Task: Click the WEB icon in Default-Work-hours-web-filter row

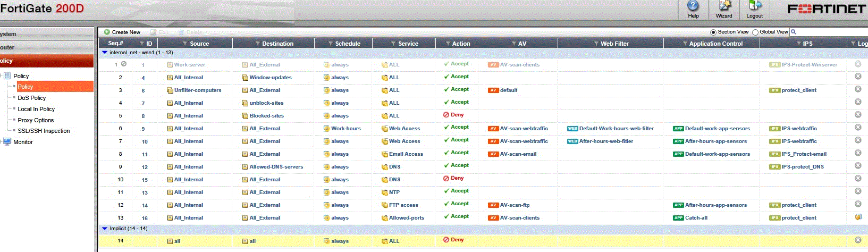Action: (x=572, y=129)
